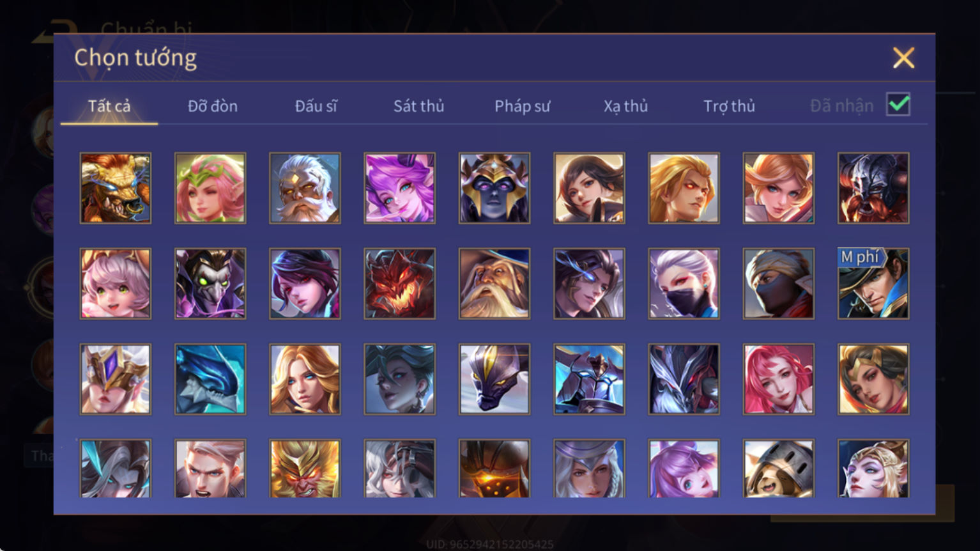Switch to the 'Đỡ đòn' tab
980x551 pixels.
[213, 106]
